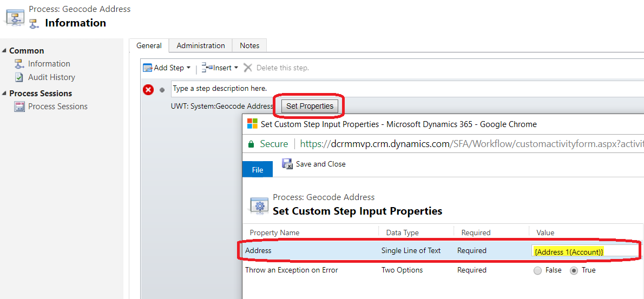Click the Delete this step X icon
Image resolution: width=644 pixels, height=299 pixels.
[248, 68]
